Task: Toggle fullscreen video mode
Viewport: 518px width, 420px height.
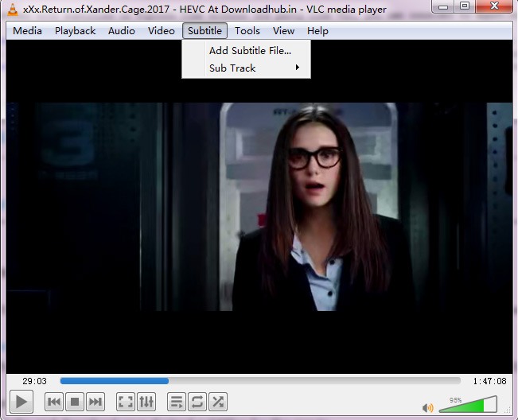Action: click(126, 402)
